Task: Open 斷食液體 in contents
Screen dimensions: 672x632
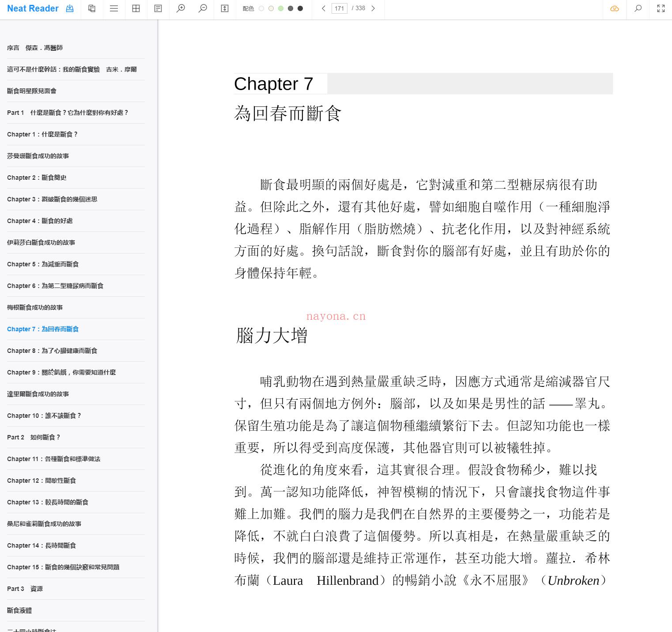Action: (76, 610)
